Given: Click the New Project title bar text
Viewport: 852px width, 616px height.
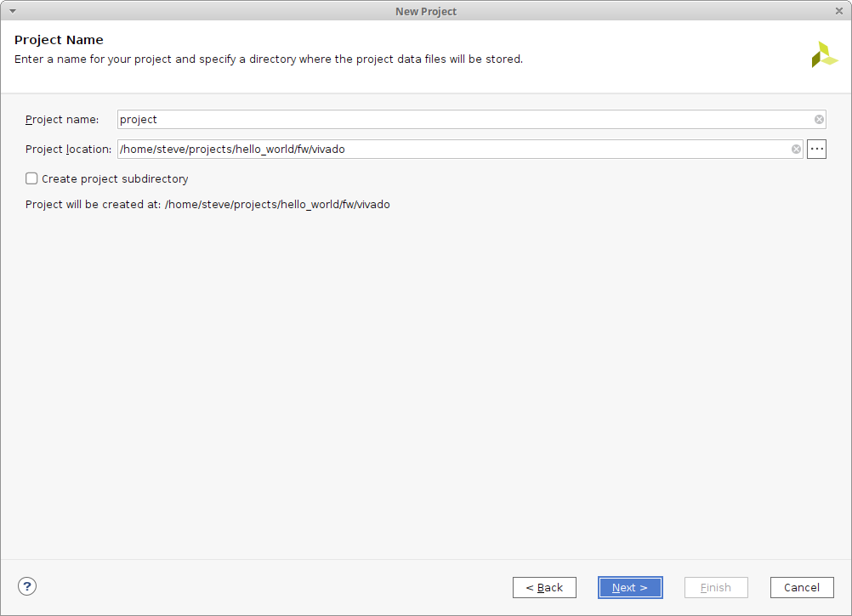Looking at the screenshot, I should pyautogui.click(x=426, y=11).
